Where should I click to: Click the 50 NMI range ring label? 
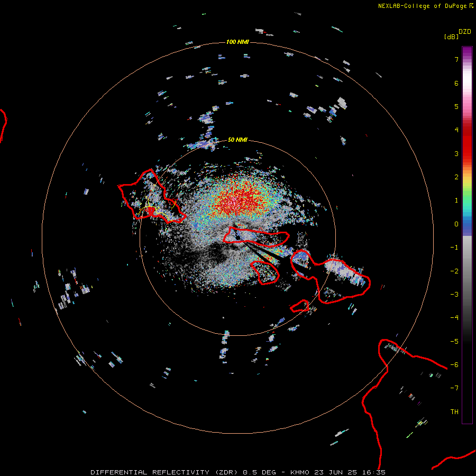point(237,140)
